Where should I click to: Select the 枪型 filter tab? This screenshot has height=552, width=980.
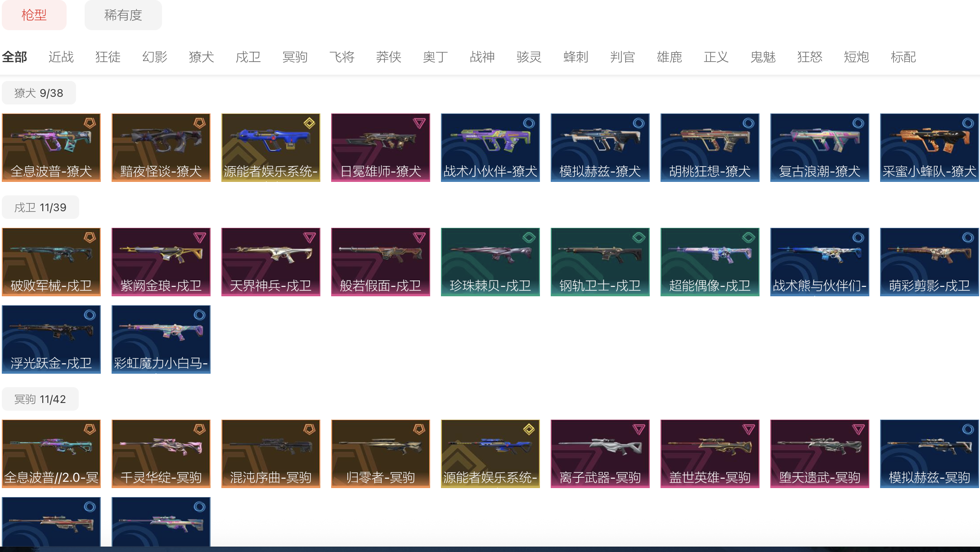[34, 15]
